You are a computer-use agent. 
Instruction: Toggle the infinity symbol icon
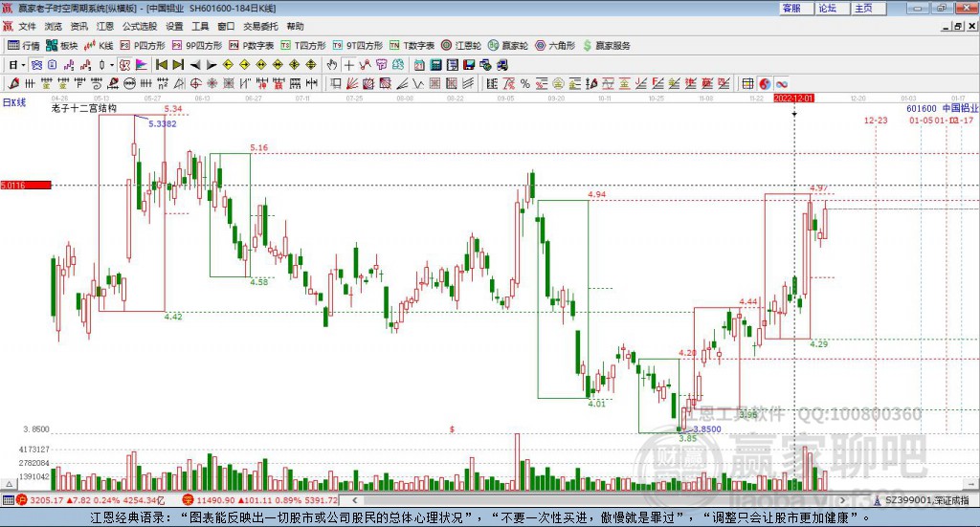781,83
